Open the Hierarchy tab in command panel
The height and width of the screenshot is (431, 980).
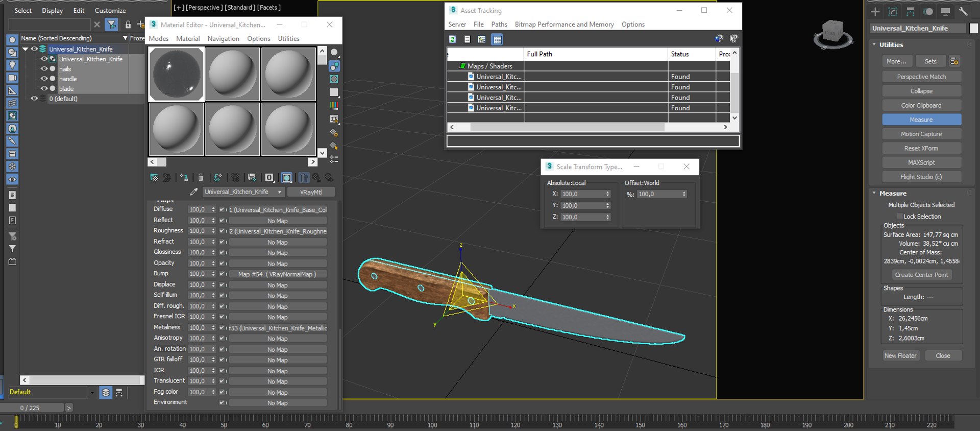click(x=910, y=12)
